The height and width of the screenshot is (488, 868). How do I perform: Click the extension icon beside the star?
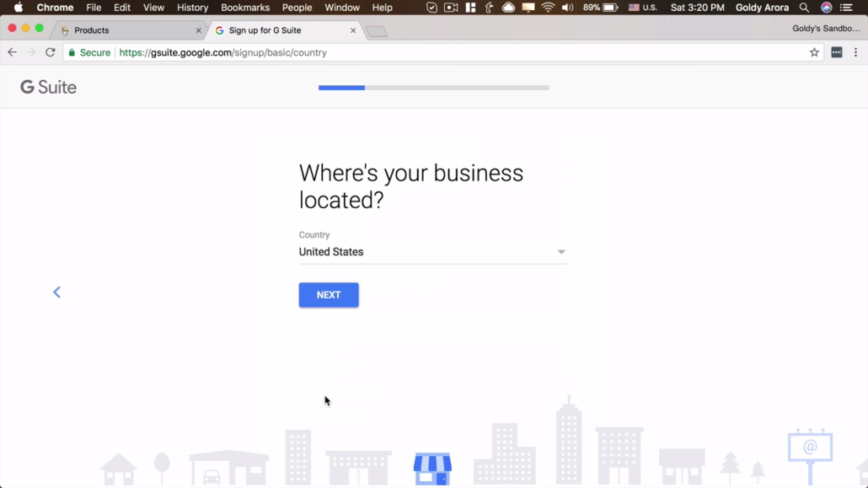pos(837,52)
